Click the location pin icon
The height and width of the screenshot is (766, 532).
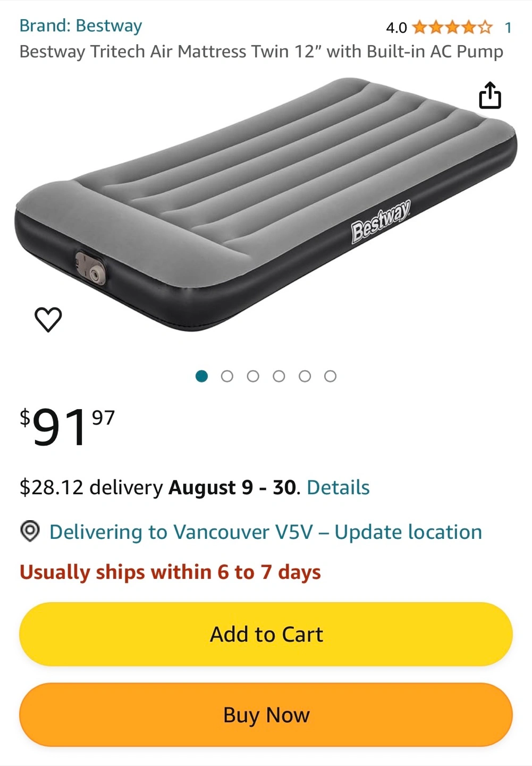[30, 531]
